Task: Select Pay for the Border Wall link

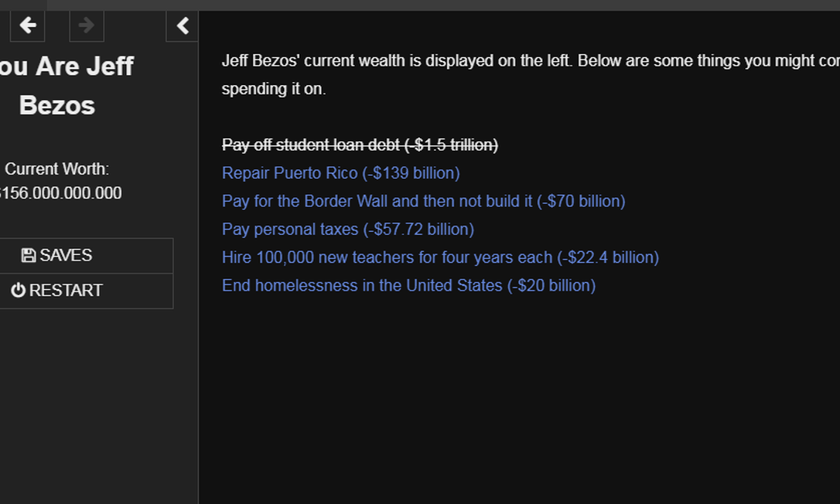Action: (423, 201)
